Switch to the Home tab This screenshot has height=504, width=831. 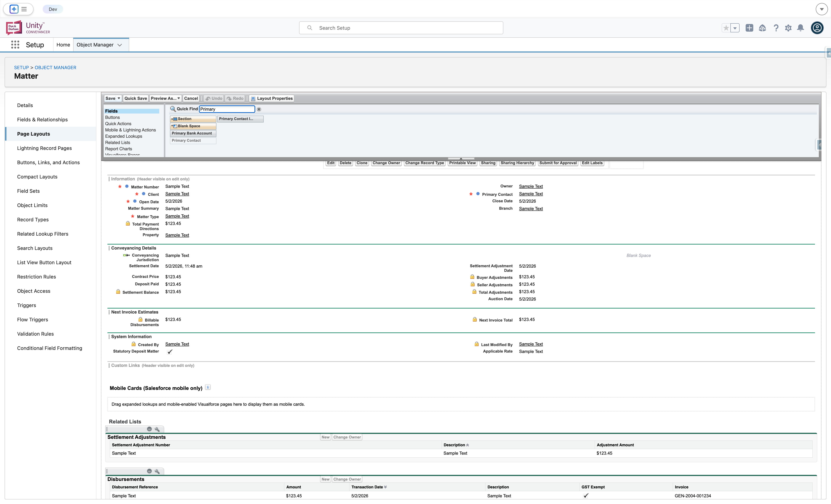pyautogui.click(x=63, y=45)
